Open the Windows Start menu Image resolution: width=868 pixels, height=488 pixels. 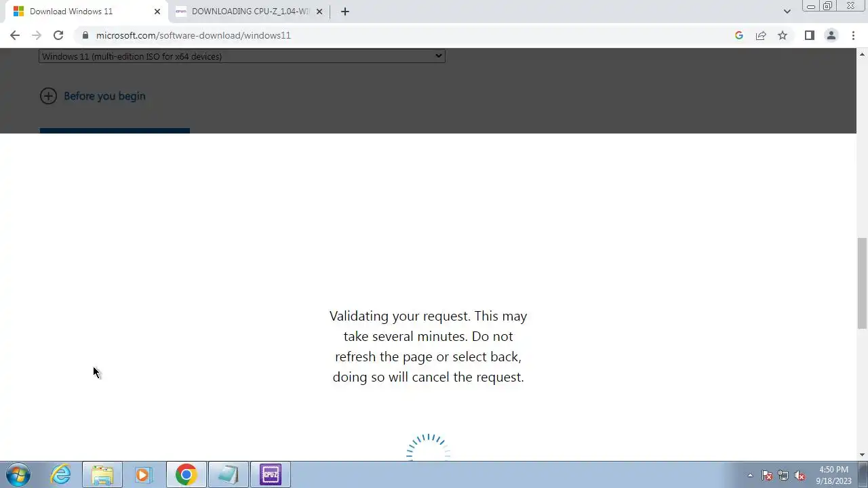[x=18, y=474]
